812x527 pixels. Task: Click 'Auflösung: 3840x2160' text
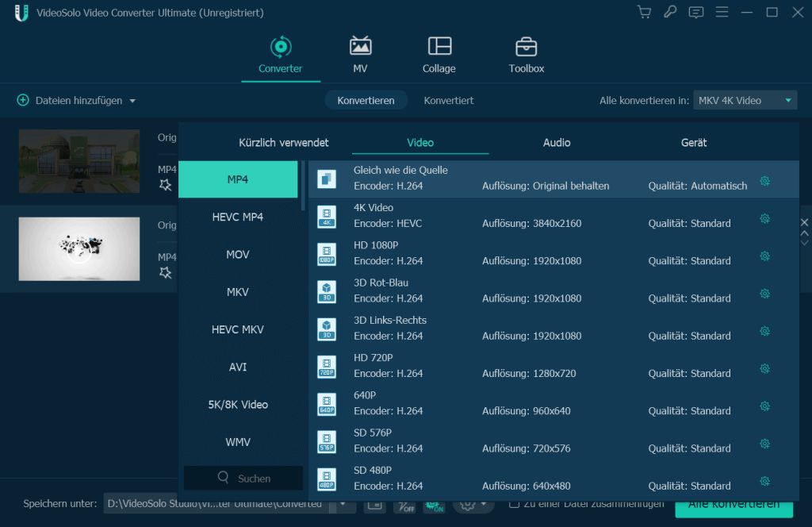[x=532, y=223]
